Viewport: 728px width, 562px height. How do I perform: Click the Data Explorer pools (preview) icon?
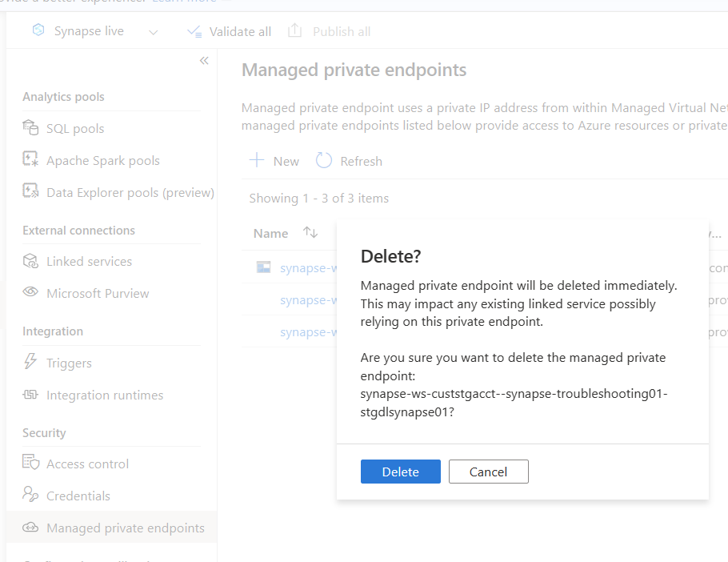pos(30,192)
